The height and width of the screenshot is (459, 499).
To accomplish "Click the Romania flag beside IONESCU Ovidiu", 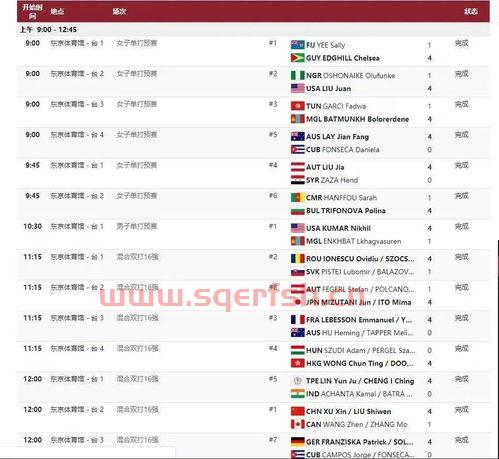I will 297,259.
